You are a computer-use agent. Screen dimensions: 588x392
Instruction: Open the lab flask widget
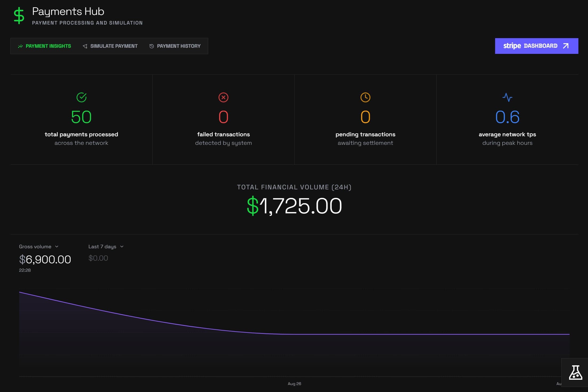coord(575,373)
